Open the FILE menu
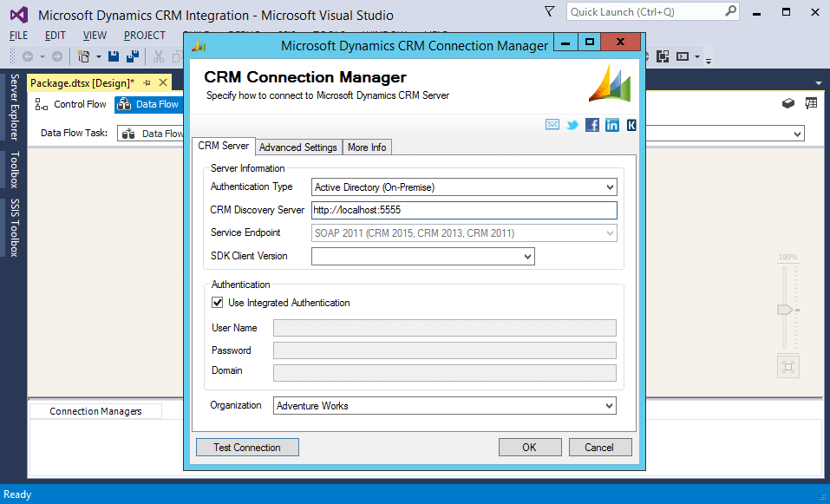The width and height of the screenshot is (830, 504). point(18,35)
